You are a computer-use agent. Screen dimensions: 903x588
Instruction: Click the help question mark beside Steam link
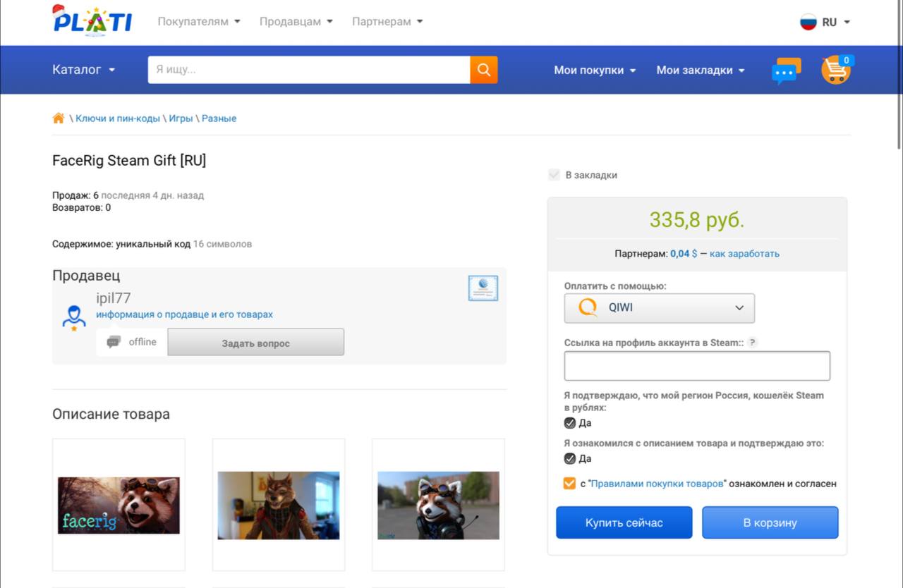pyautogui.click(x=753, y=343)
